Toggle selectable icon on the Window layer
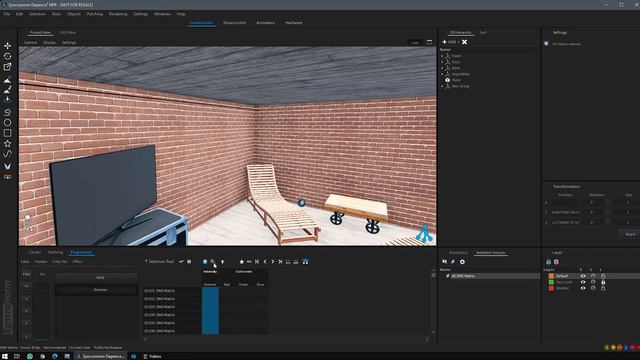640x360 pixels. [x=593, y=288]
